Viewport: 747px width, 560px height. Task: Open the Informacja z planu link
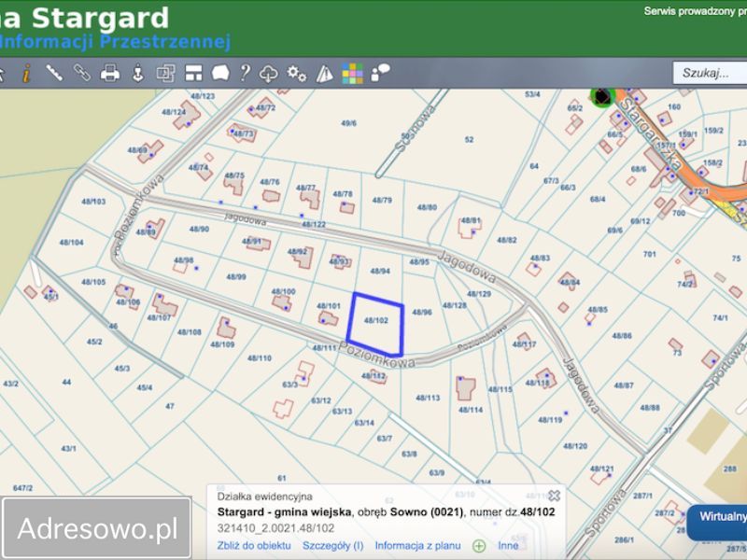pos(419,545)
